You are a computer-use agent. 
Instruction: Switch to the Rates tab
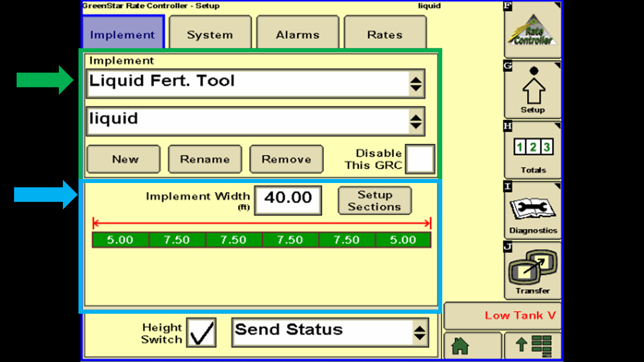pyautogui.click(x=385, y=33)
